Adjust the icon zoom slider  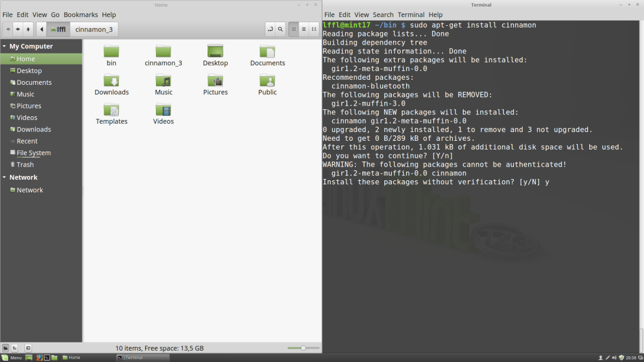coord(303,348)
